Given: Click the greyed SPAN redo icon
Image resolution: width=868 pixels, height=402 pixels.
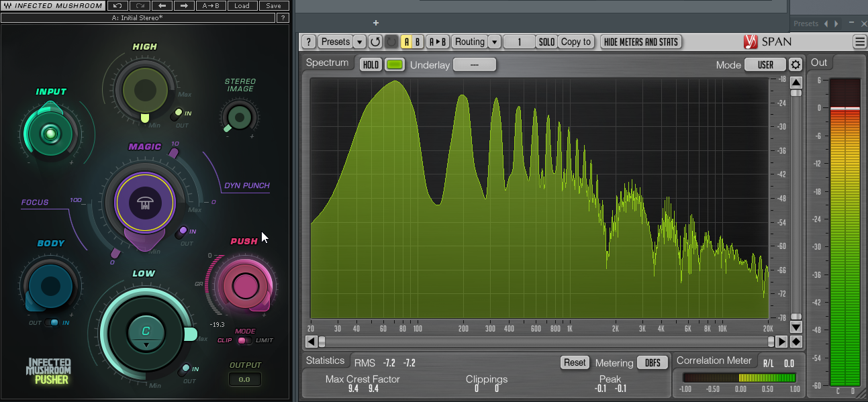Looking at the screenshot, I should click(x=391, y=42).
